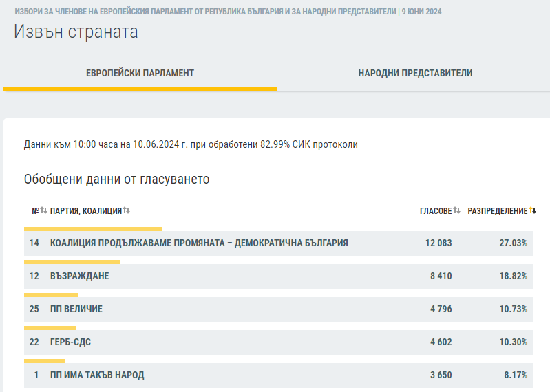
Task: Click the ГЕРБ-СДС party name
Action: point(70,342)
